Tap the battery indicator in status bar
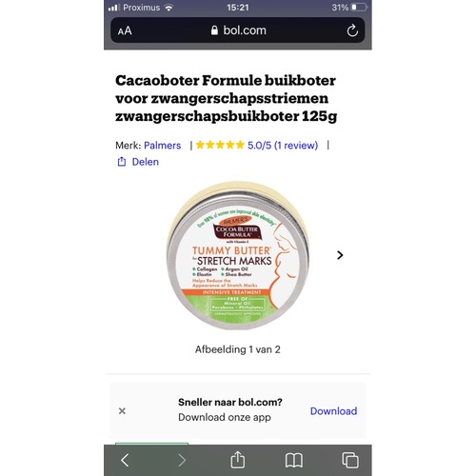The height and width of the screenshot is (476, 476). [360, 8]
